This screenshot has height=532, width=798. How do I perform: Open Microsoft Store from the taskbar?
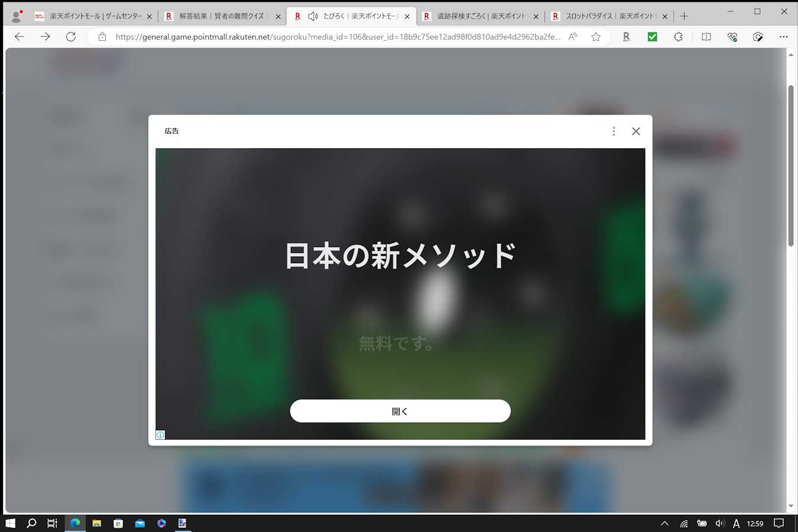pyautogui.click(x=118, y=523)
